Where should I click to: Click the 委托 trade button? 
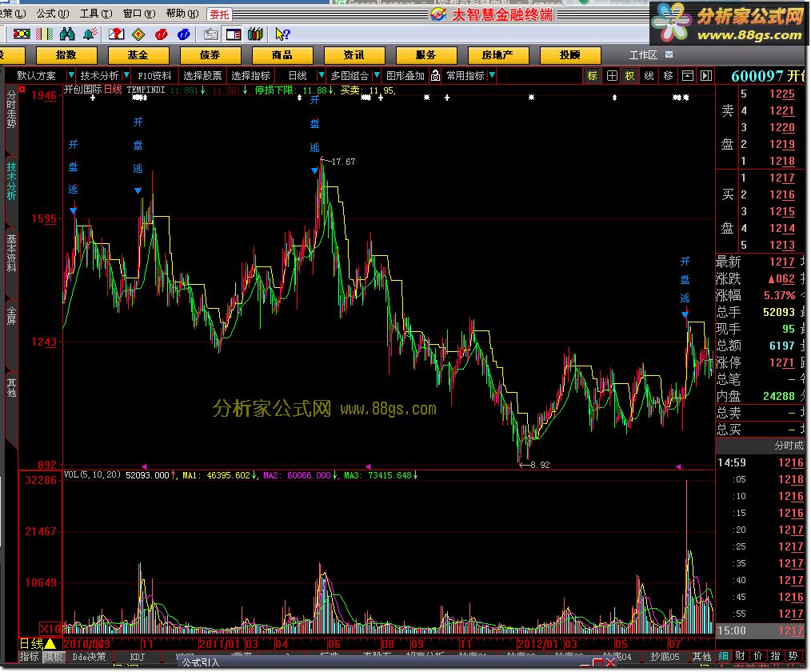pos(219,14)
